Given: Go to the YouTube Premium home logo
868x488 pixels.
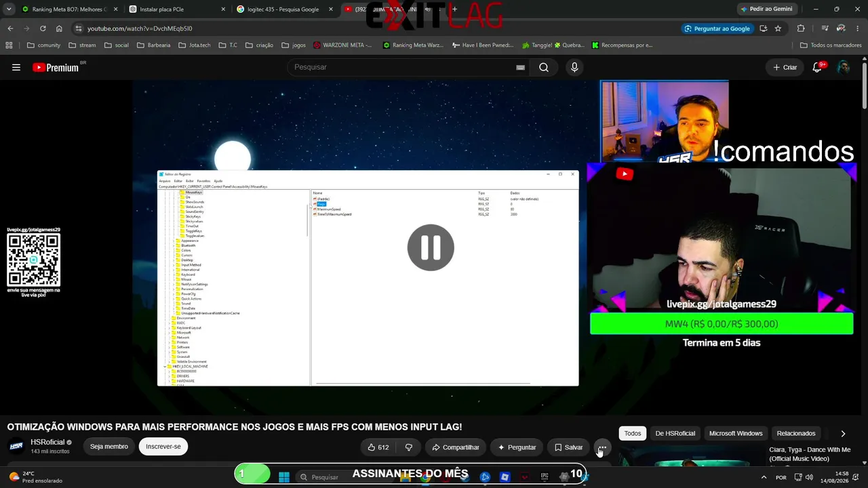Looking at the screenshot, I should (56, 67).
